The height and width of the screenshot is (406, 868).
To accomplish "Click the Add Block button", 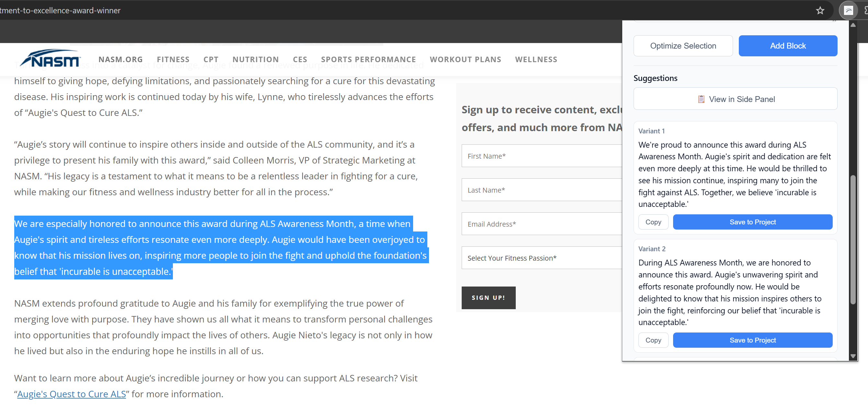I will pyautogui.click(x=788, y=45).
